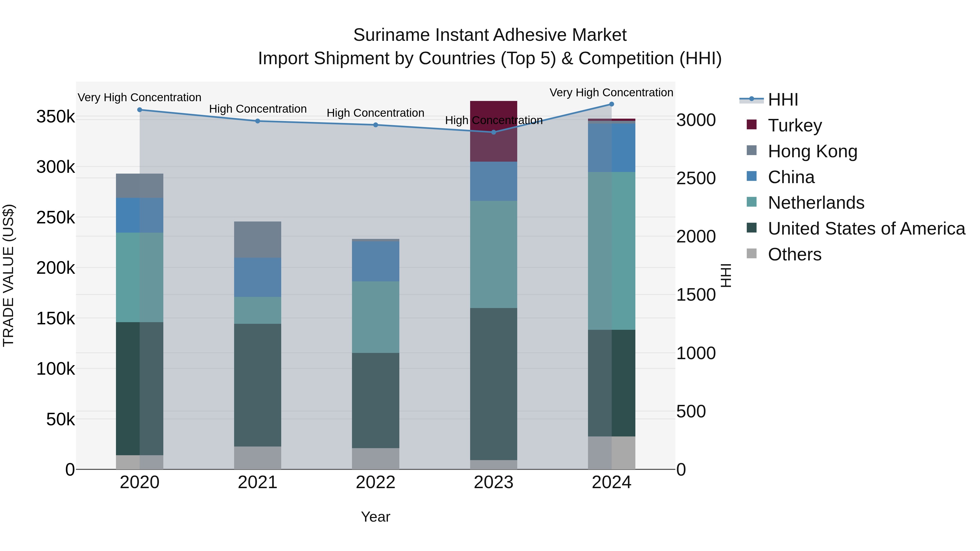Click the 50k y-axis tick label

tap(60, 419)
